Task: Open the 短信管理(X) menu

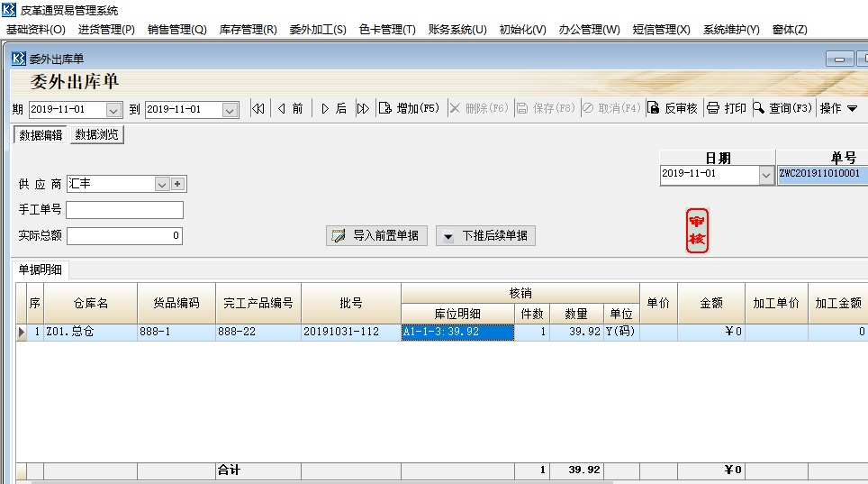Action: (662, 30)
